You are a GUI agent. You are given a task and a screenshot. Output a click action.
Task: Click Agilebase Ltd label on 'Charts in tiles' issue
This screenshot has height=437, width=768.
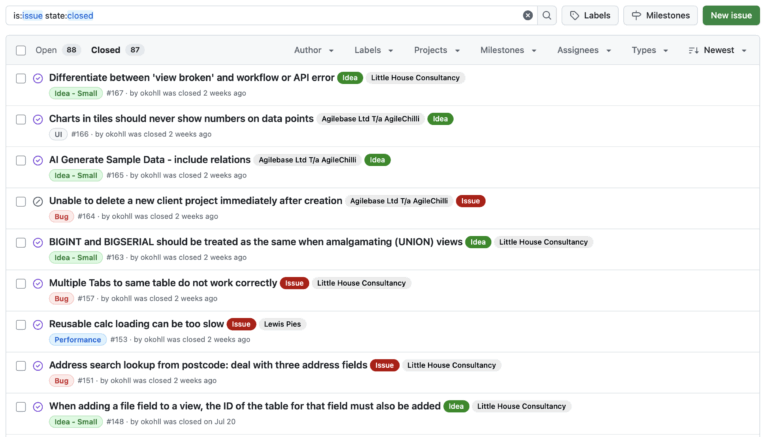370,119
